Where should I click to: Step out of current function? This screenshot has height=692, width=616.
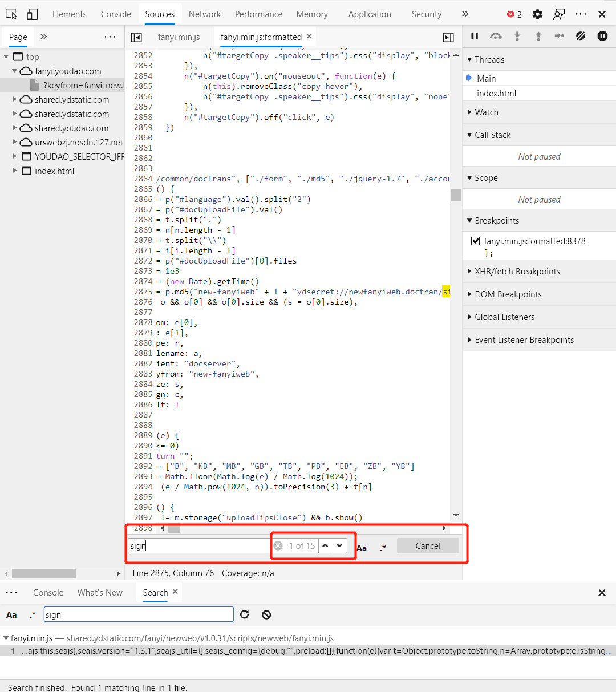tap(538, 36)
